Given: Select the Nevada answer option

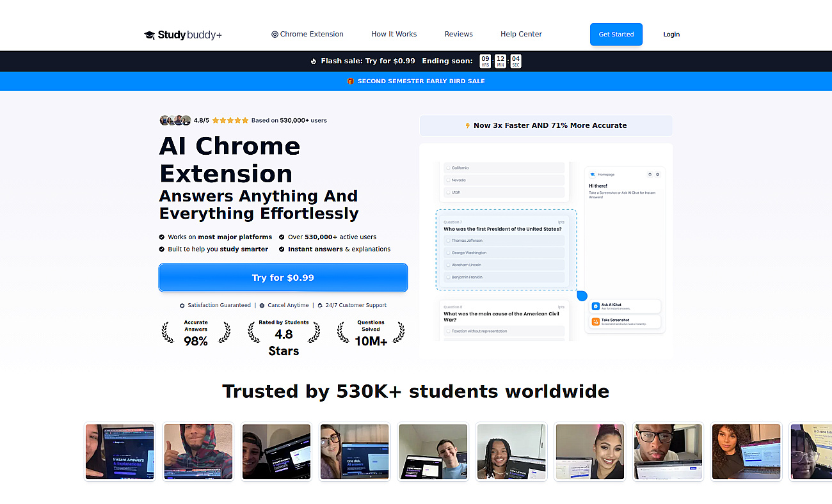Looking at the screenshot, I should tap(504, 180).
